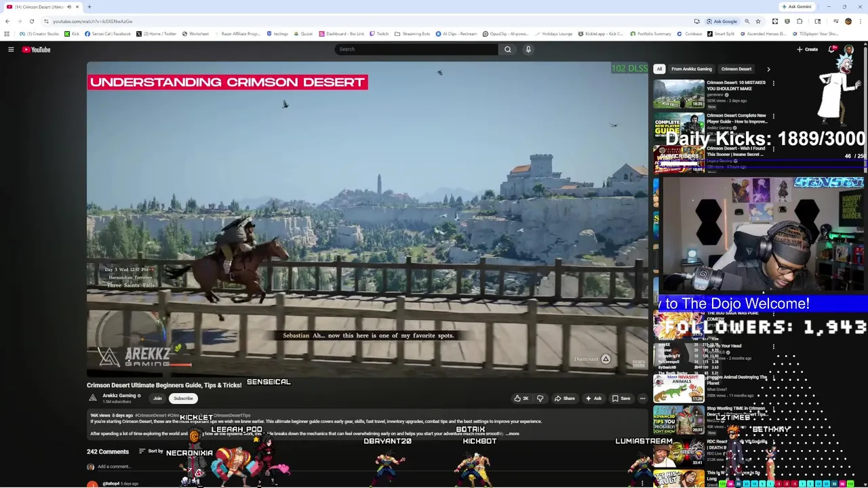The height and width of the screenshot is (488, 868).
Task: Click Ask Google in the address bar
Action: point(721,21)
